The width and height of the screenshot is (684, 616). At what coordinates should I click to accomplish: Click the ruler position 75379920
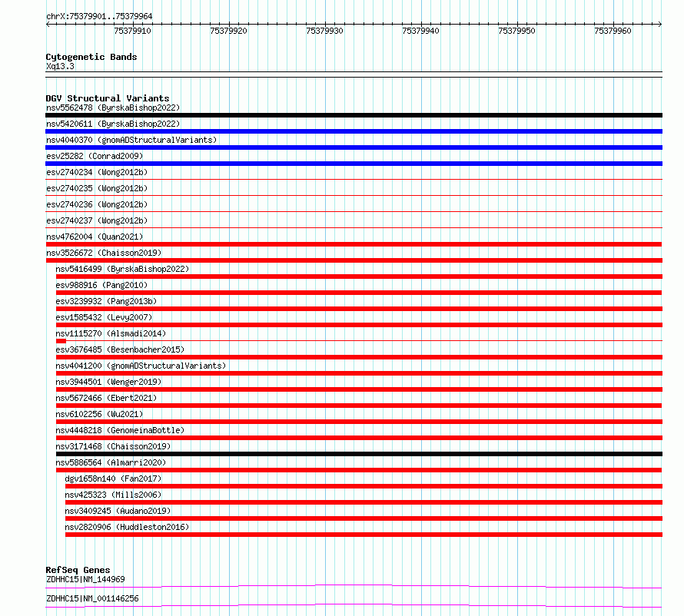click(x=228, y=31)
